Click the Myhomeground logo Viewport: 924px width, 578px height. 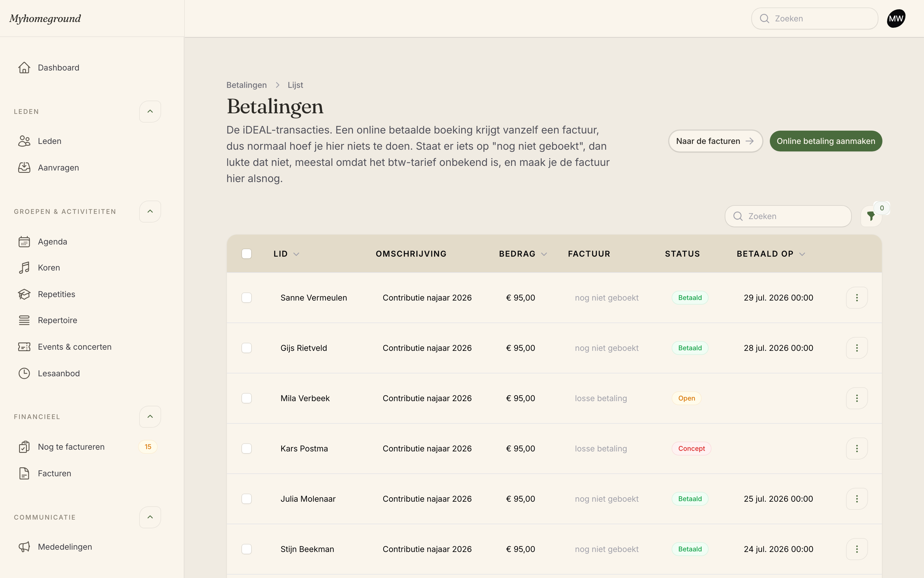pos(45,18)
